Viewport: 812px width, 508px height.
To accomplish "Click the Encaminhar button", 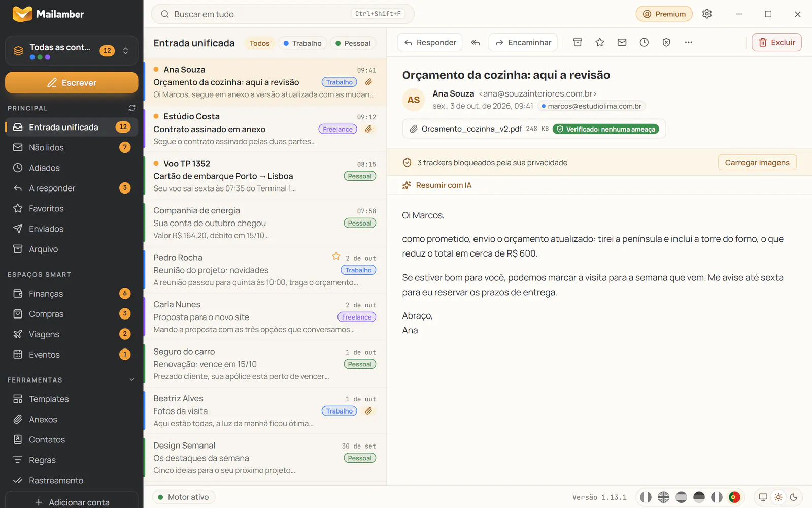I will (523, 43).
